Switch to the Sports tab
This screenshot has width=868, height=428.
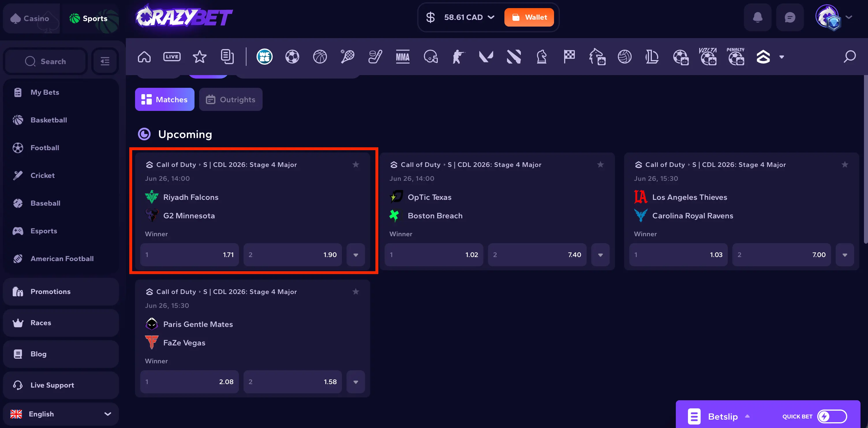click(91, 18)
